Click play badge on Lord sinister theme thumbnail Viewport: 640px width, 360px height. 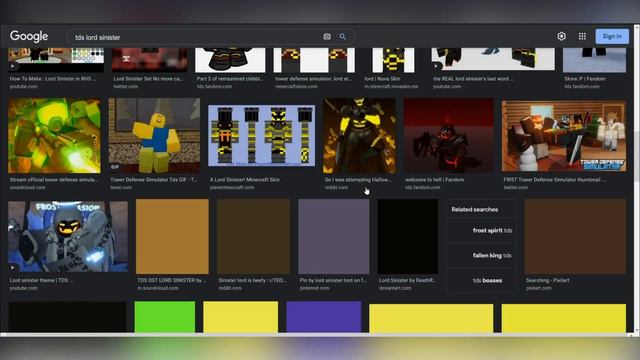click(13, 268)
